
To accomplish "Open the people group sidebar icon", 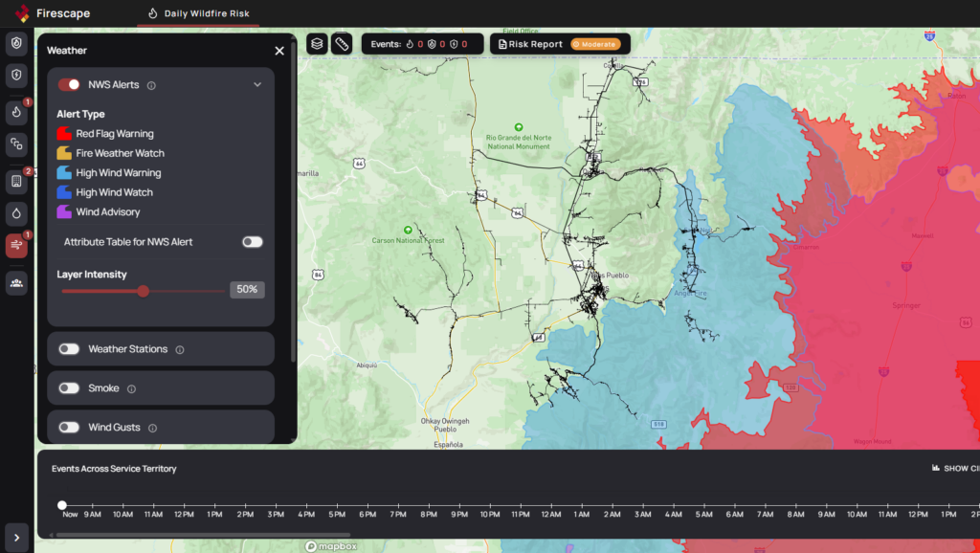I will [16, 282].
